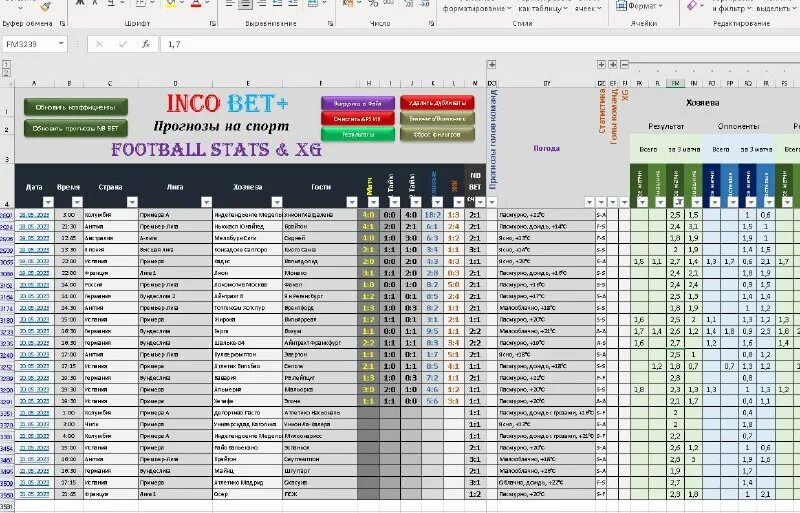Click the date link in row 3180
Image resolution: width=800 pixels, height=513 pixels.
(34, 320)
